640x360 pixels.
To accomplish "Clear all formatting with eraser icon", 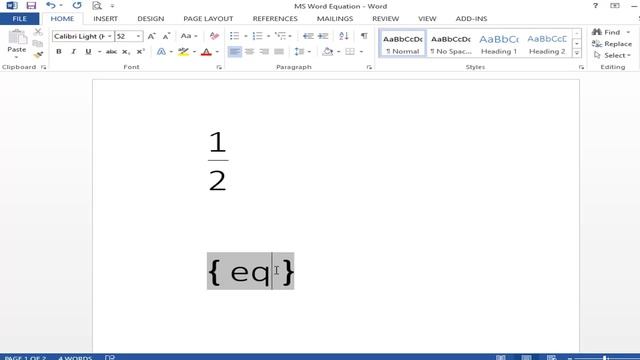I will [x=214, y=36].
